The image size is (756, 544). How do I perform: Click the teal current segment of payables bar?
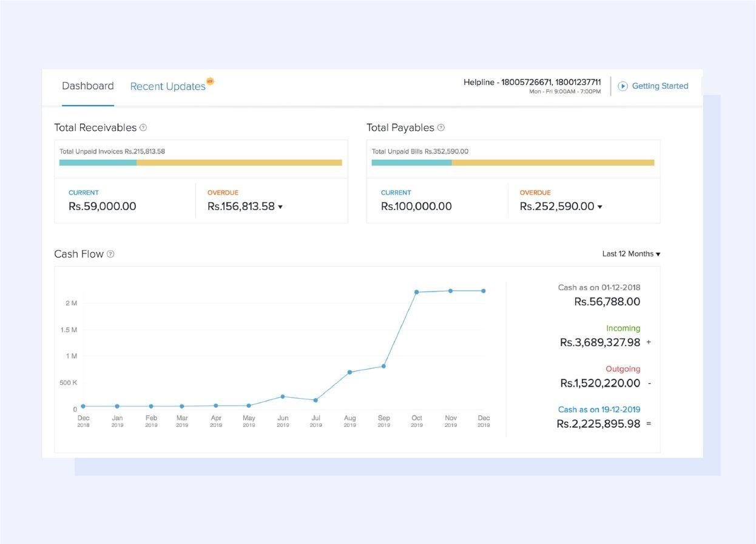411,163
